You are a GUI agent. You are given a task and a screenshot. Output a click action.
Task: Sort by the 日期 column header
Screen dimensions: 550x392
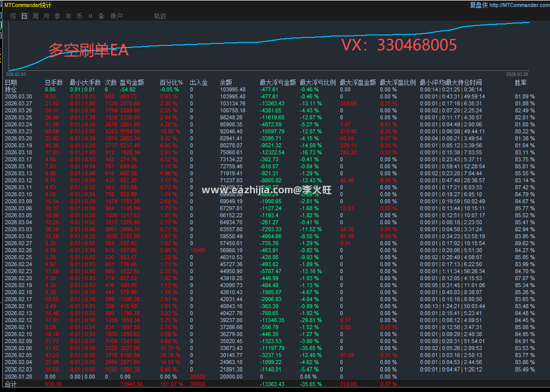(x=11, y=83)
